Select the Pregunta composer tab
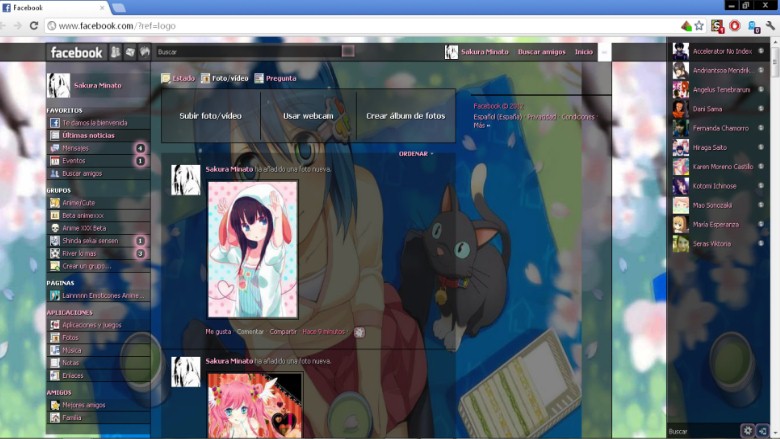This screenshot has width=780, height=439. (x=275, y=78)
